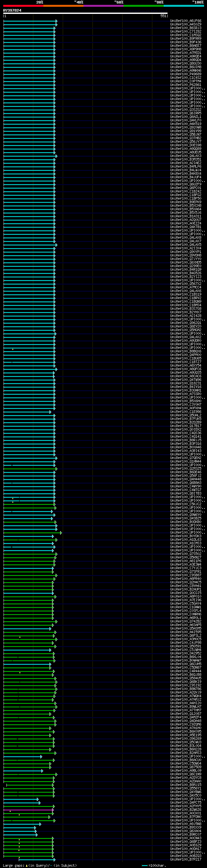
Task: Click hit label UniRef100_Q7S502
Action: (x=186, y=554)
